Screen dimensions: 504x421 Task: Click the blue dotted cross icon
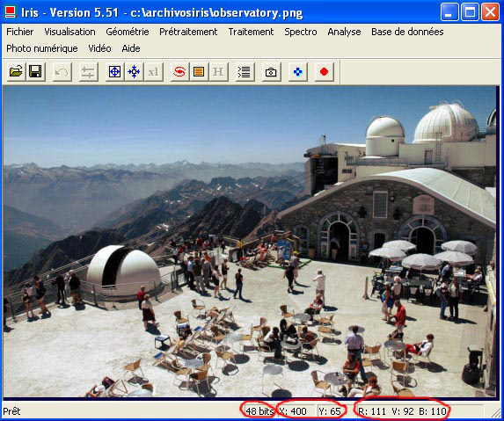(x=297, y=71)
